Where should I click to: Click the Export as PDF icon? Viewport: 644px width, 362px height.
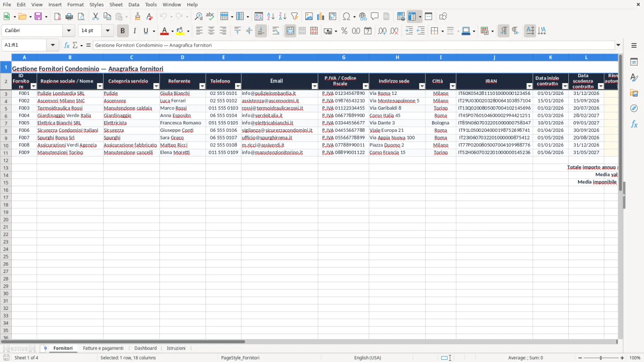(x=57, y=17)
